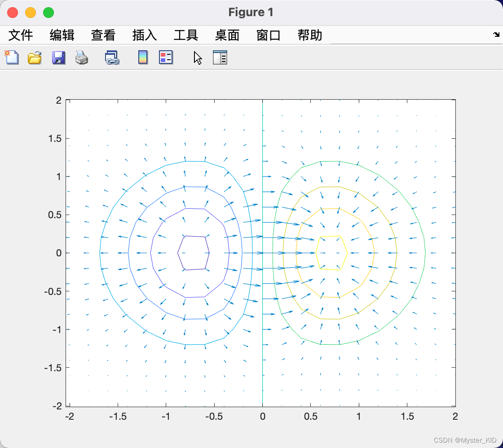The image size is (503, 448).
Task: Enable Edit Plot arrow cursor mode
Action: click(x=198, y=57)
